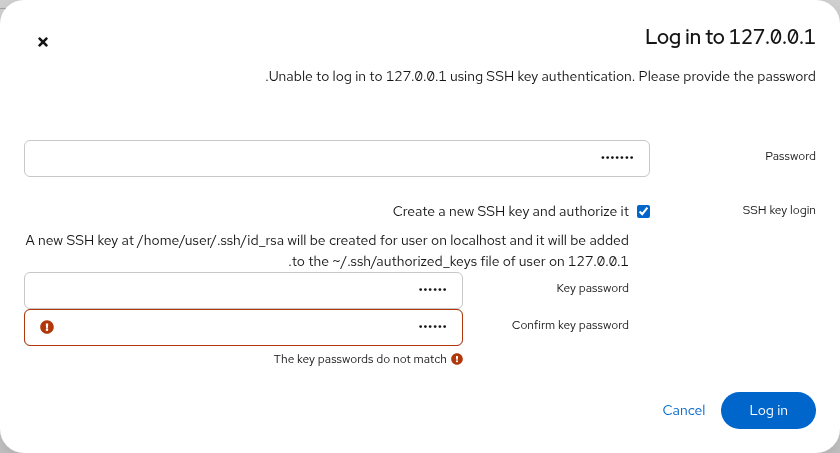This screenshot has height=453, width=840.
Task: Click the Cancel link
Action: (x=684, y=410)
